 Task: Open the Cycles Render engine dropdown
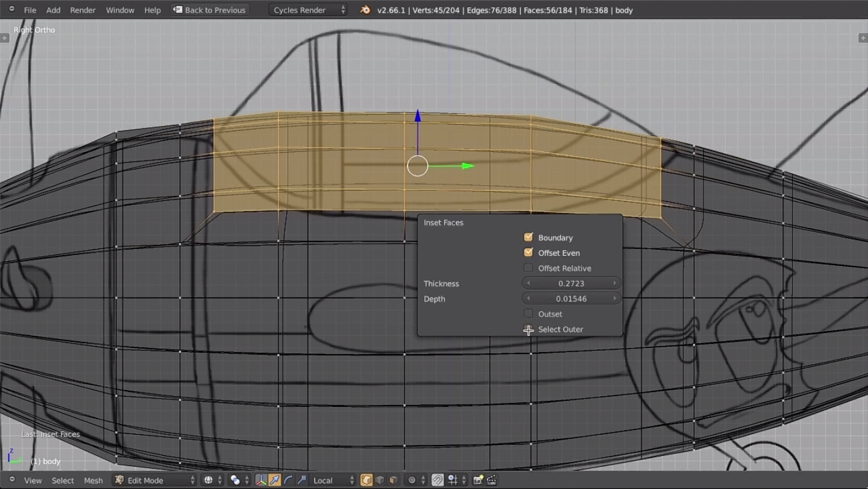308,10
